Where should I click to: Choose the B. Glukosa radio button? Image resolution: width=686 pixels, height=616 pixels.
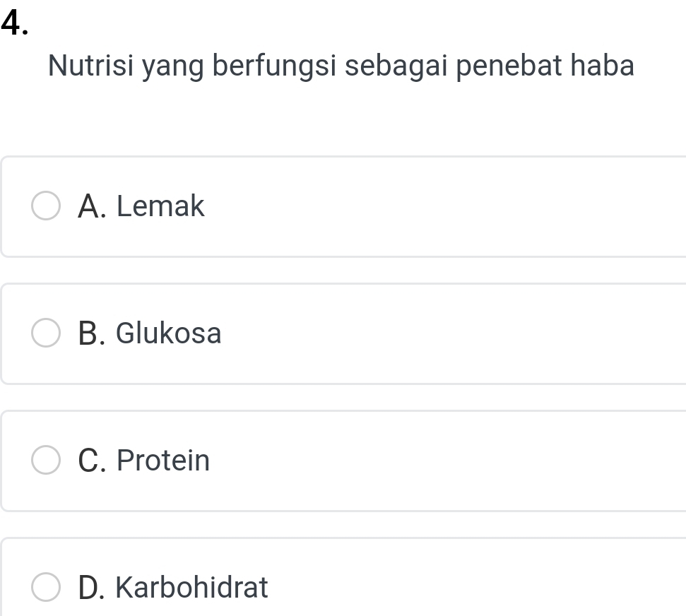click(x=47, y=333)
